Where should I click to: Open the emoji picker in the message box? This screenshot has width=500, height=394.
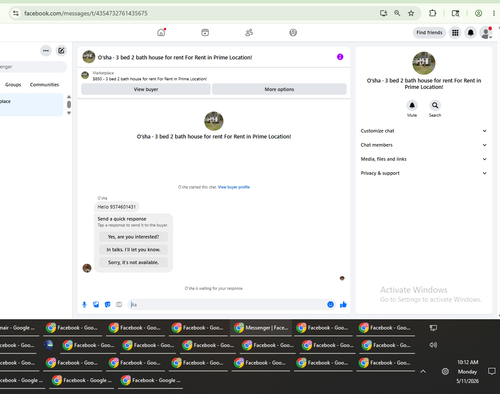330,304
